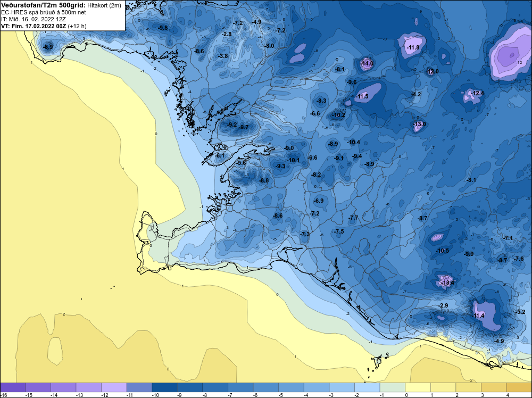
Task: Click the -7.1 temperature label
Action: 508,238
